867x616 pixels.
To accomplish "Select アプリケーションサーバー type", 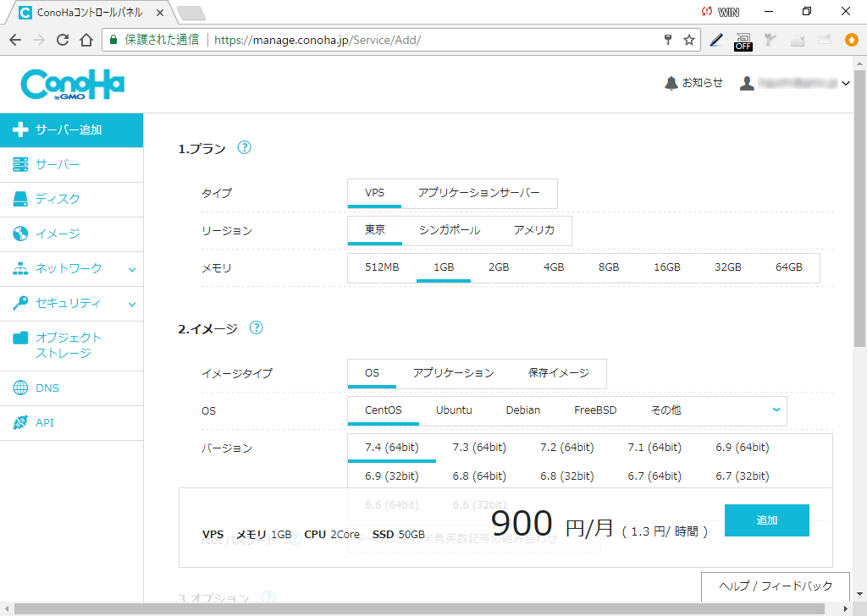I will coord(479,193).
